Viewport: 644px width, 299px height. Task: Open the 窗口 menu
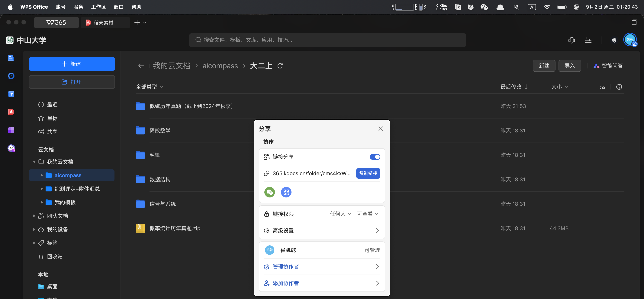(x=118, y=7)
